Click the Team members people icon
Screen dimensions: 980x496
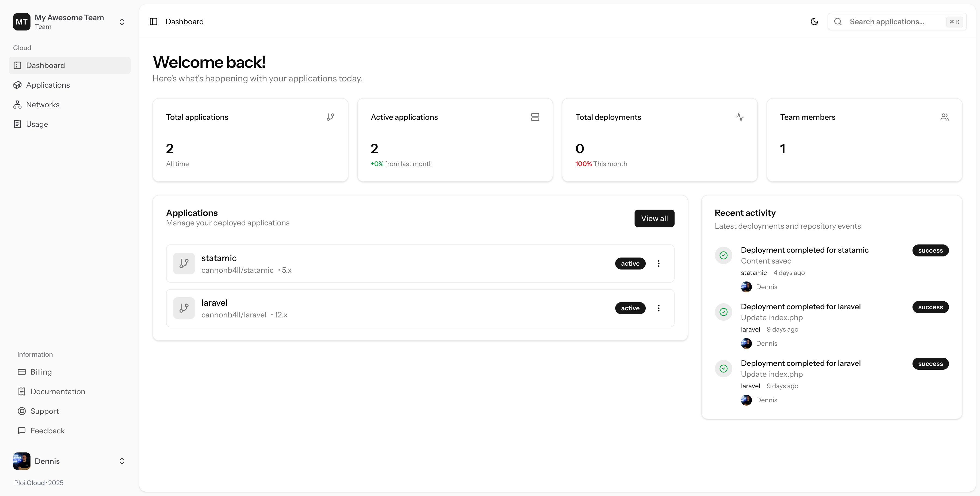(x=944, y=117)
